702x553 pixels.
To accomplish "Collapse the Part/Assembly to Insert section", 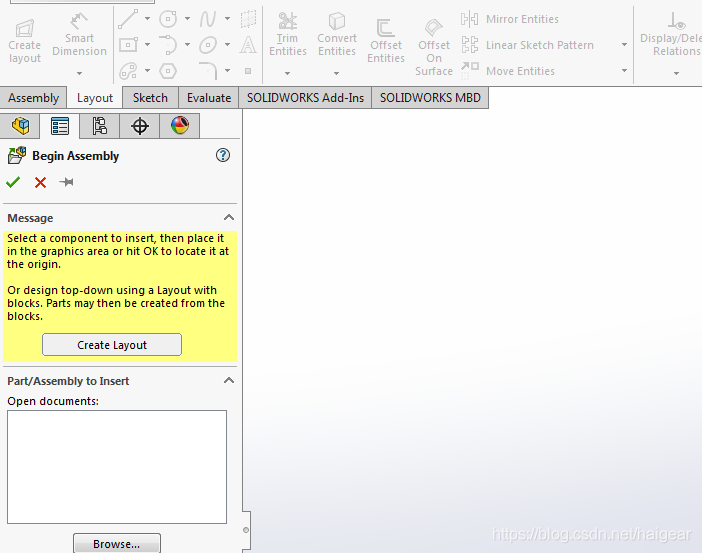I will [229, 381].
